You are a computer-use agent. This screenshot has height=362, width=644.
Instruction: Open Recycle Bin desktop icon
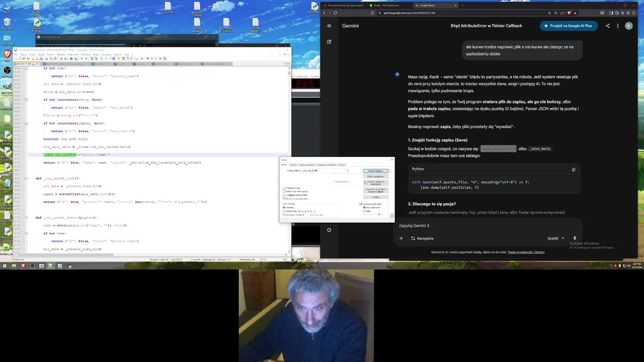tap(7, 23)
